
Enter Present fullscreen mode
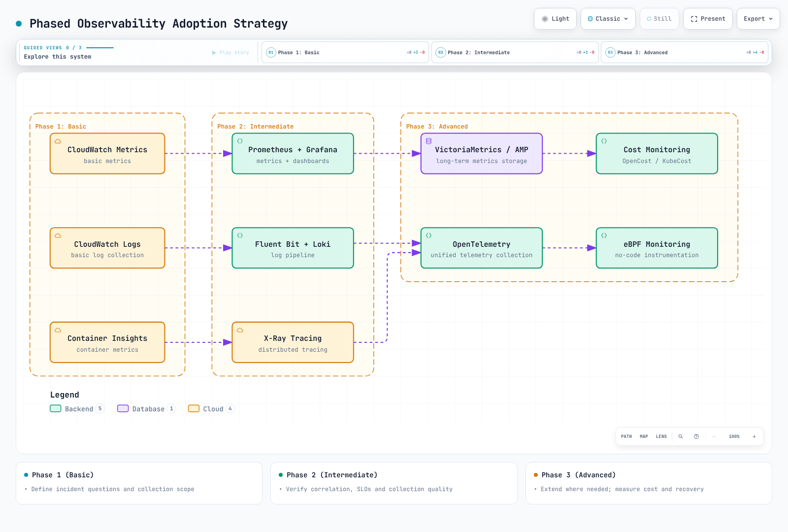tap(708, 19)
